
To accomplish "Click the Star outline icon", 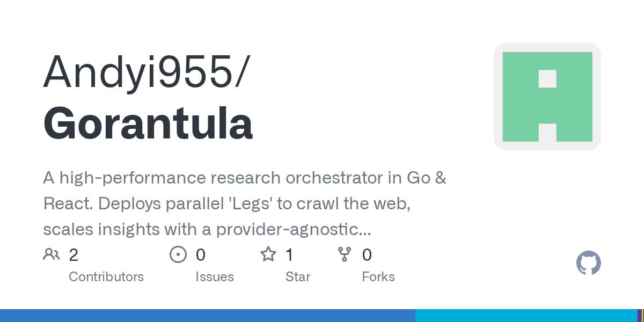I will (268, 254).
